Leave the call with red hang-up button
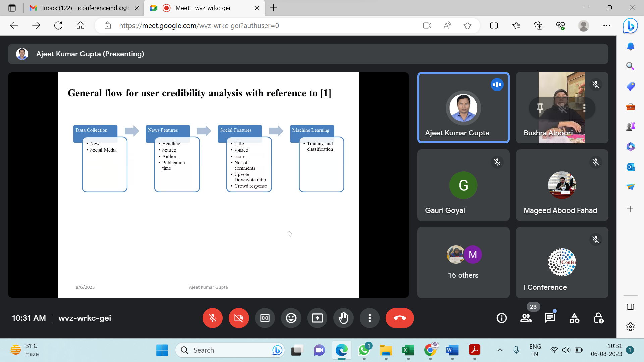 click(x=399, y=318)
